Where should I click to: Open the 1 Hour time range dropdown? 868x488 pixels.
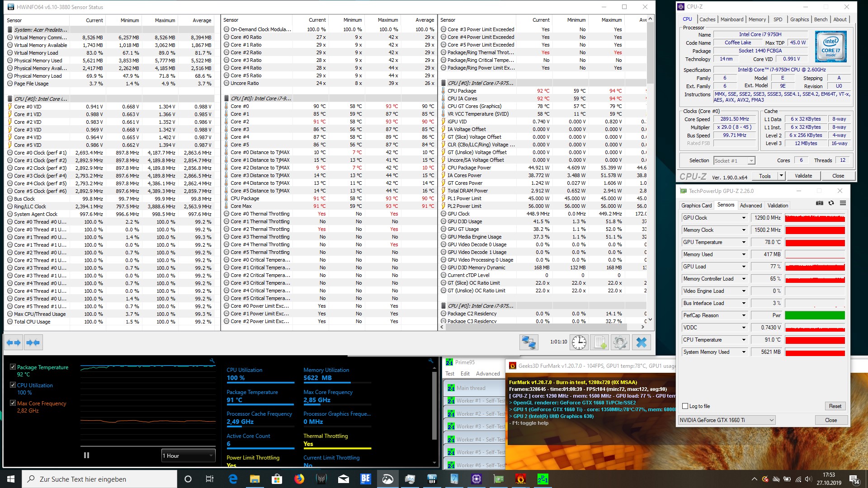(188, 455)
